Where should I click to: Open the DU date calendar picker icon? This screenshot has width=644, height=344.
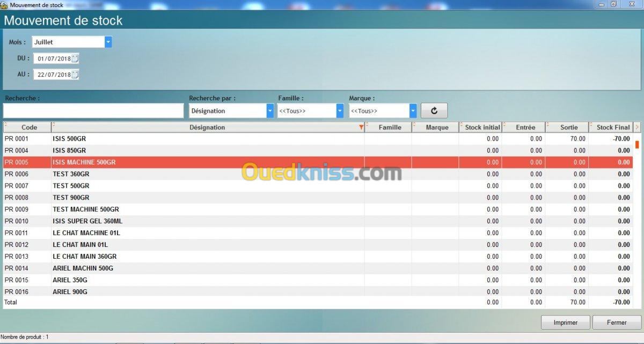point(75,58)
